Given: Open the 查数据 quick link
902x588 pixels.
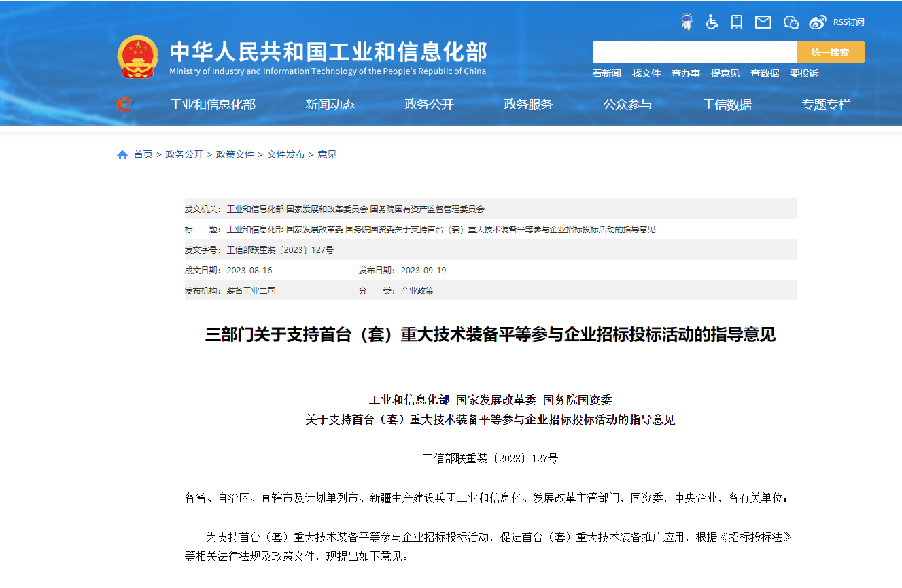Looking at the screenshot, I should click(765, 73).
